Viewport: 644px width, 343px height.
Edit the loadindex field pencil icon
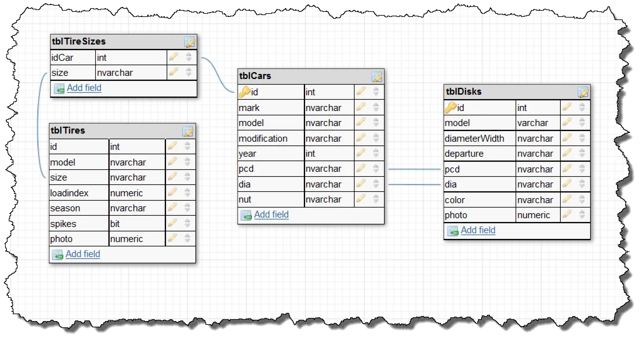(x=172, y=192)
